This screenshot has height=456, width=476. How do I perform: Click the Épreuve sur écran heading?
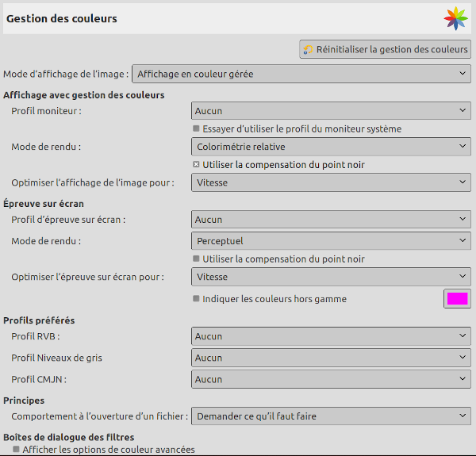click(x=44, y=204)
